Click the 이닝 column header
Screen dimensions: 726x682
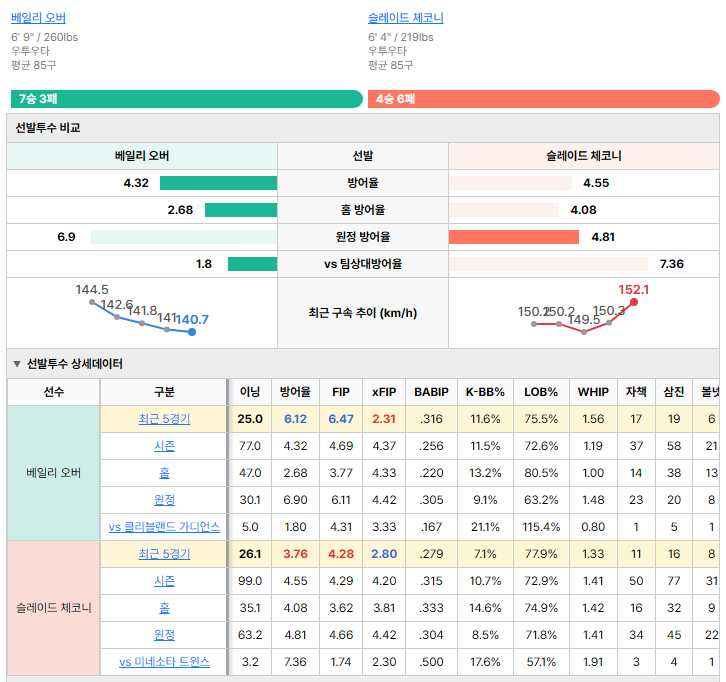(x=250, y=392)
